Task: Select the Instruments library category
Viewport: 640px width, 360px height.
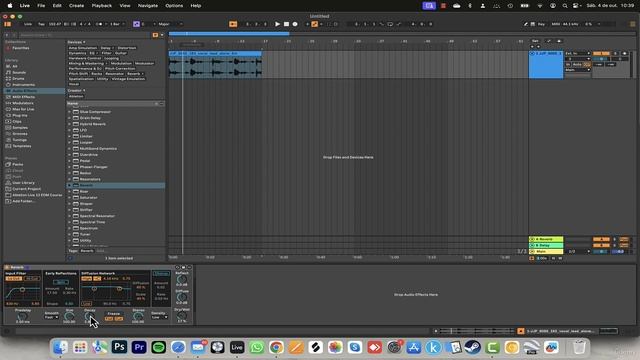Action: [23, 84]
